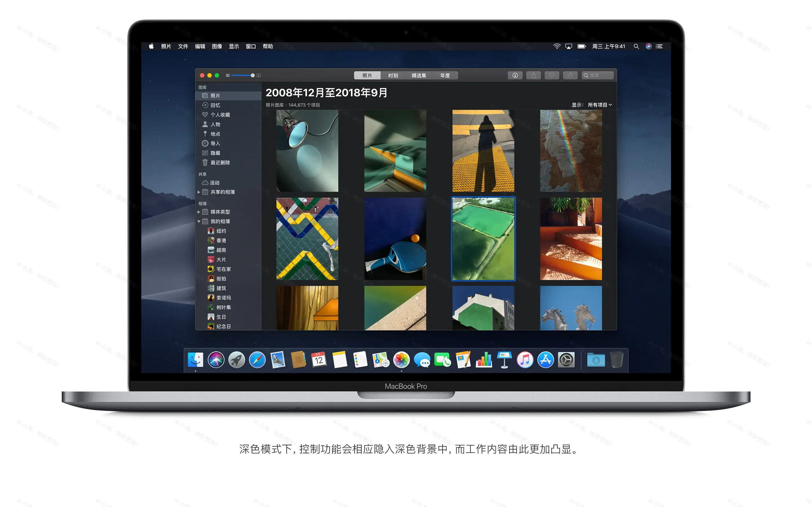The image size is (812, 507).
Task: Click the share icon in toolbar
Action: click(533, 75)
